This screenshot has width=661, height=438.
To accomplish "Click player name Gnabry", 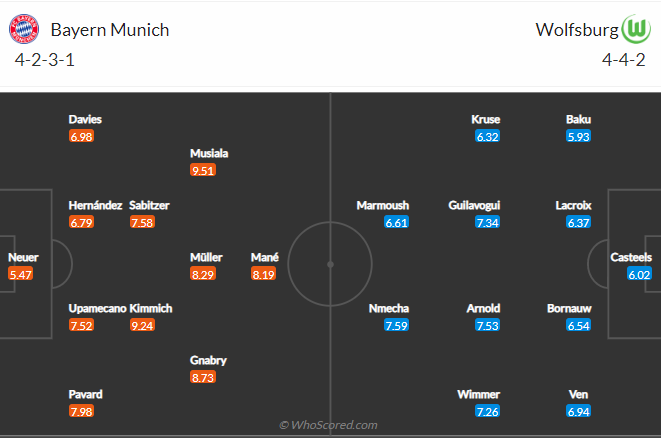I will click(x=208, y=360).
